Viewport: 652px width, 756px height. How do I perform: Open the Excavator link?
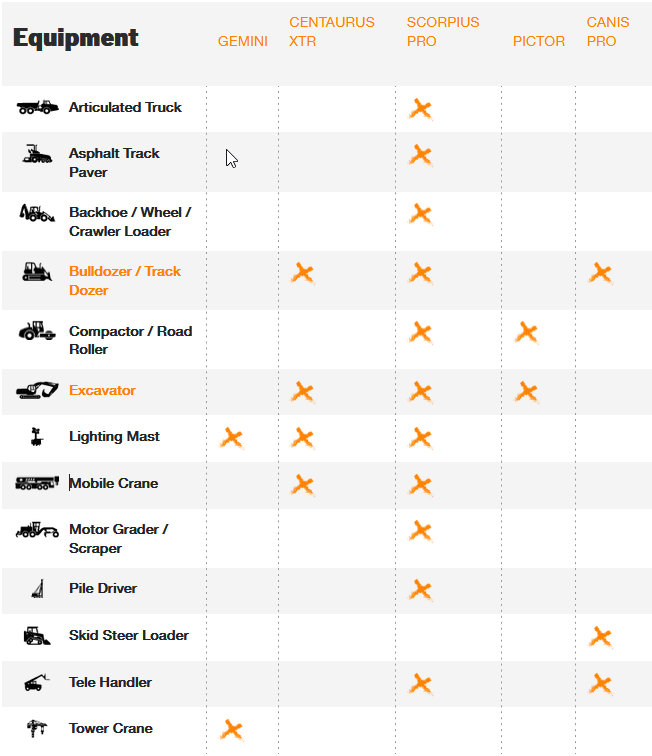click(102, 390)
